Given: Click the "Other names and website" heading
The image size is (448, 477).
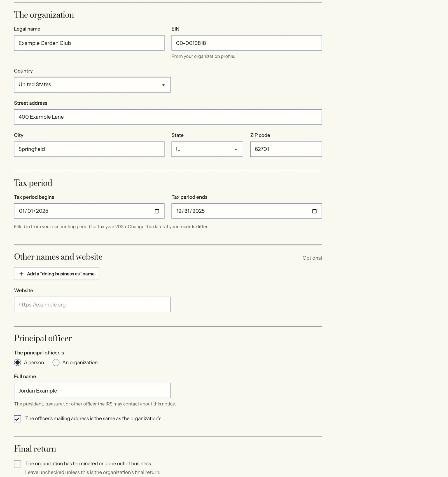Looking at the screenshot, I should coord(58,257).
